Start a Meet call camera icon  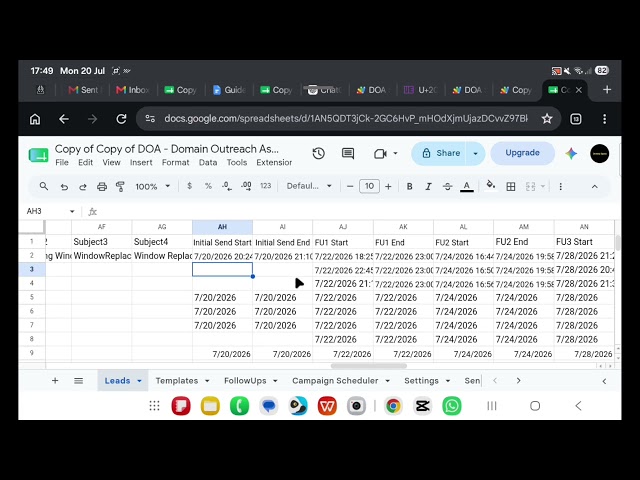pyautogui.click(x=380, y=153)
